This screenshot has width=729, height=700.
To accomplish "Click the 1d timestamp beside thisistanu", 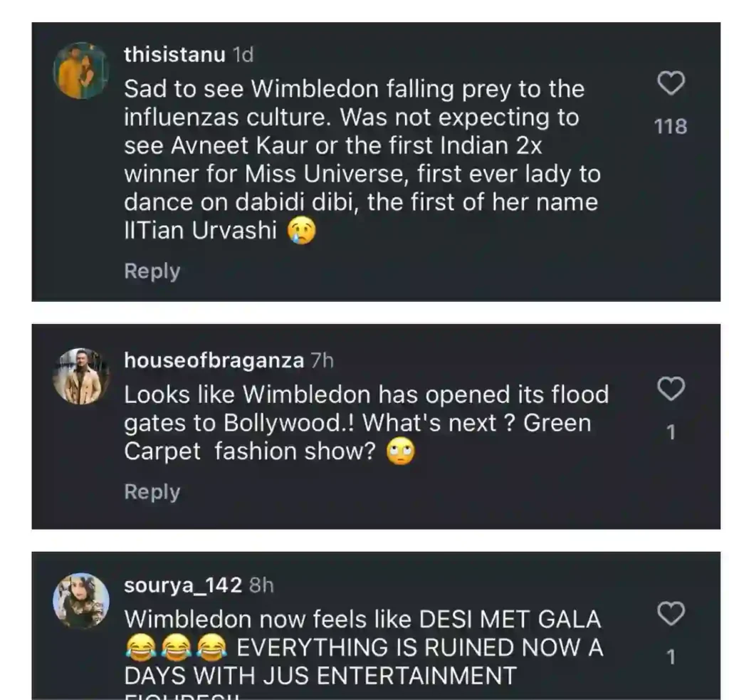I will (x=243, y=55).
